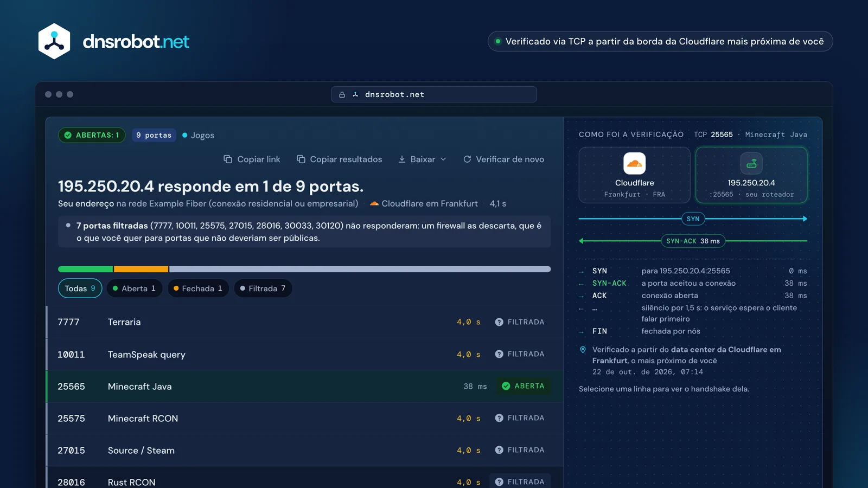Viewport: 868px width, 488px height.
Task: Click the green segment of the results bar
Action: click(x=85, y=269)
